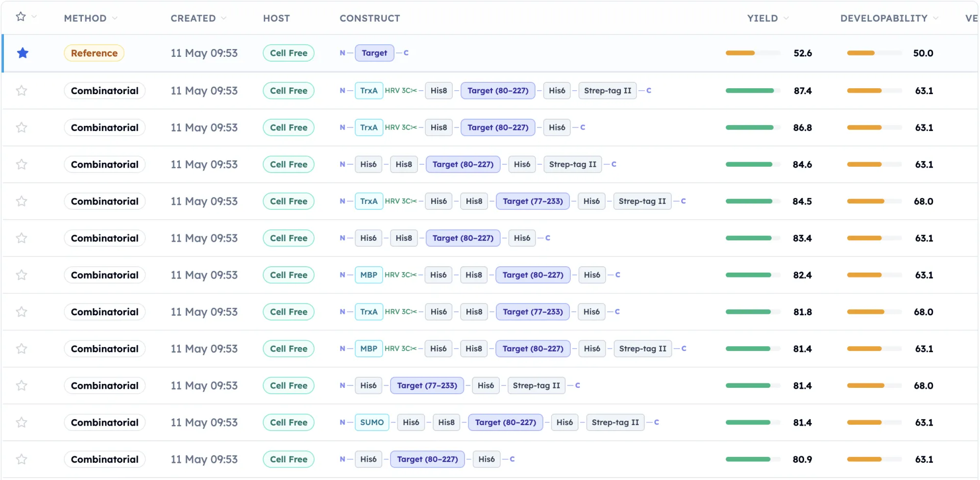Select Cell Free badge in Reference row

(x=289, y=53)
